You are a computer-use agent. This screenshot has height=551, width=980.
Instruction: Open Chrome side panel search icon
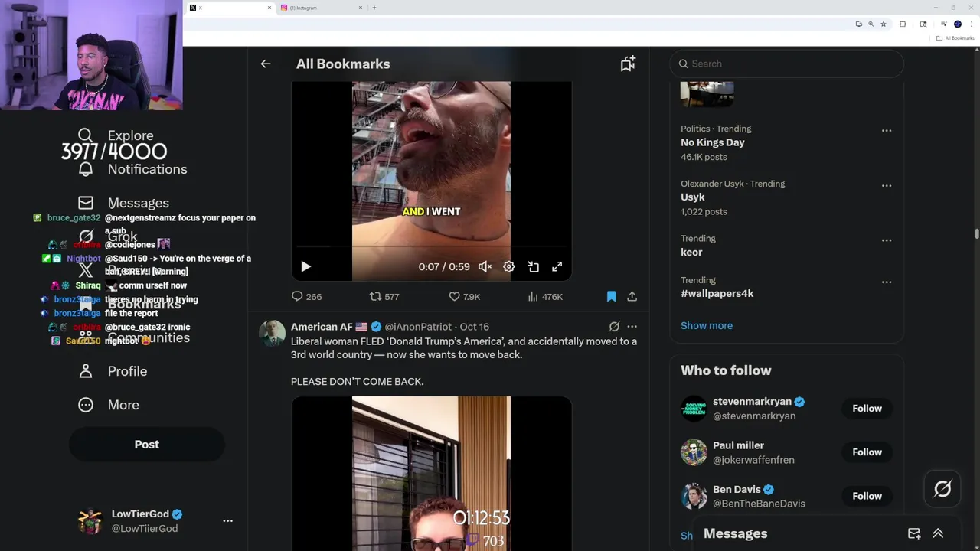[923, 24]
